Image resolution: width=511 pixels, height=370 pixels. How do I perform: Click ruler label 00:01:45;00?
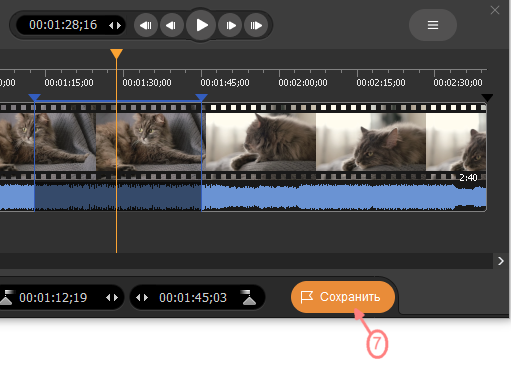tap(225, 83)
